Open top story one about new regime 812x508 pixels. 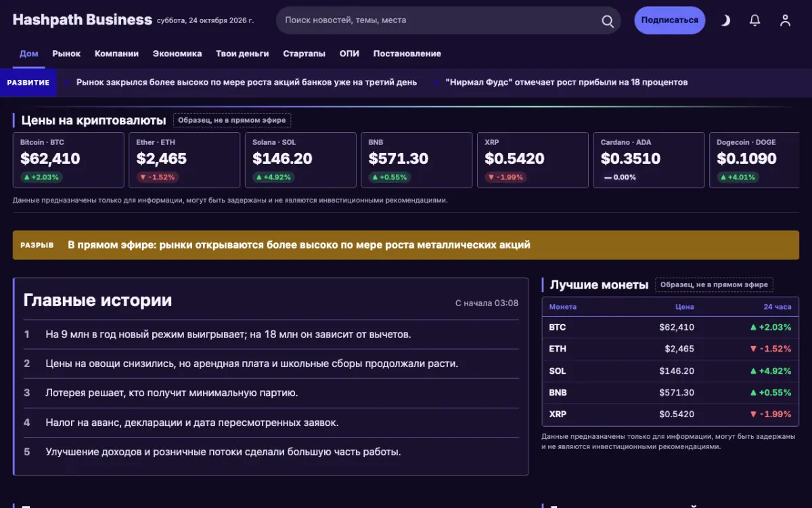(271, 334)
